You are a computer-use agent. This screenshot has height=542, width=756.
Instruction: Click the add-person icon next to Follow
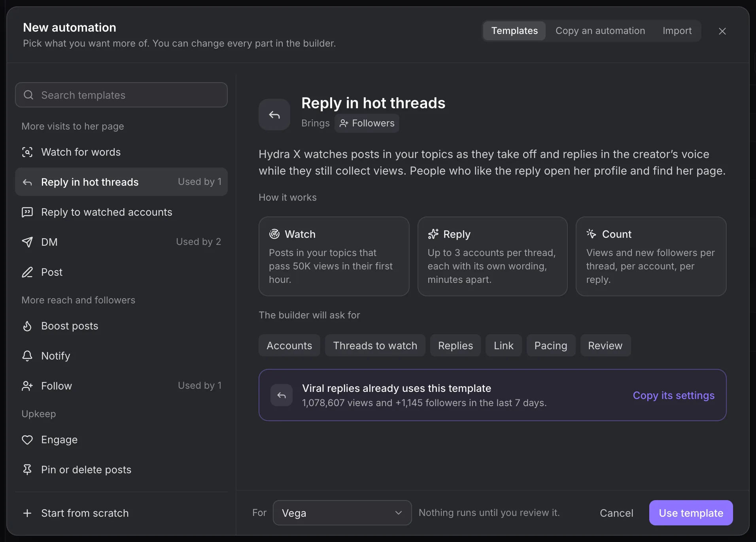tap(27, 386)
